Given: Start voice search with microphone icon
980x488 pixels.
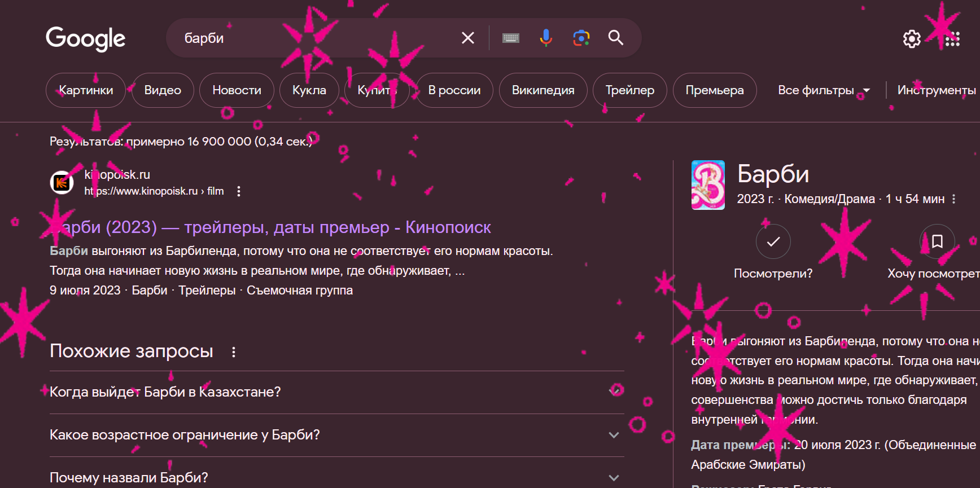Looking at the screenshot, I should click(x=546, y=38).
